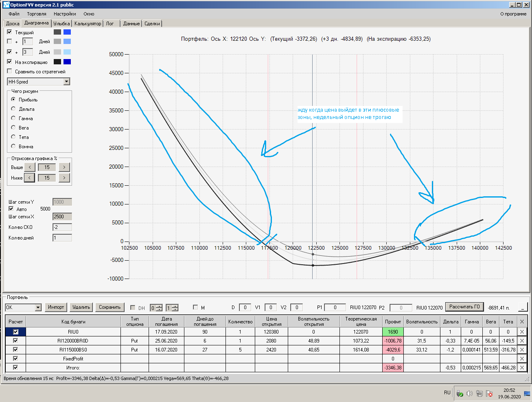Click the spinner showing 1 next to DH
The height and width of the screenshot is (402, 532).
click(172, 308)
